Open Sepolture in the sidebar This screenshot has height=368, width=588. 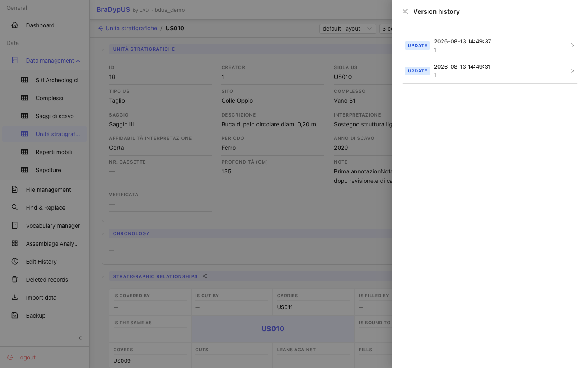pos(45,170)
